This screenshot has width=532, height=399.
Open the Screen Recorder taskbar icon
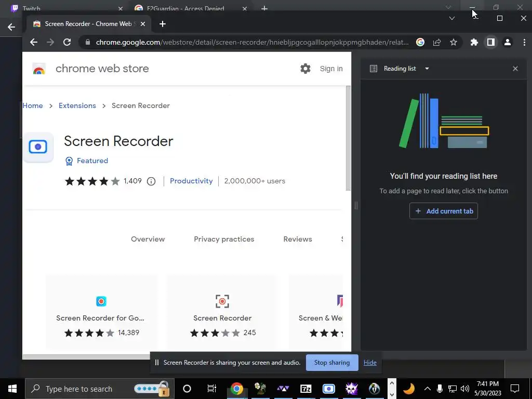click(x=328, y=389)
